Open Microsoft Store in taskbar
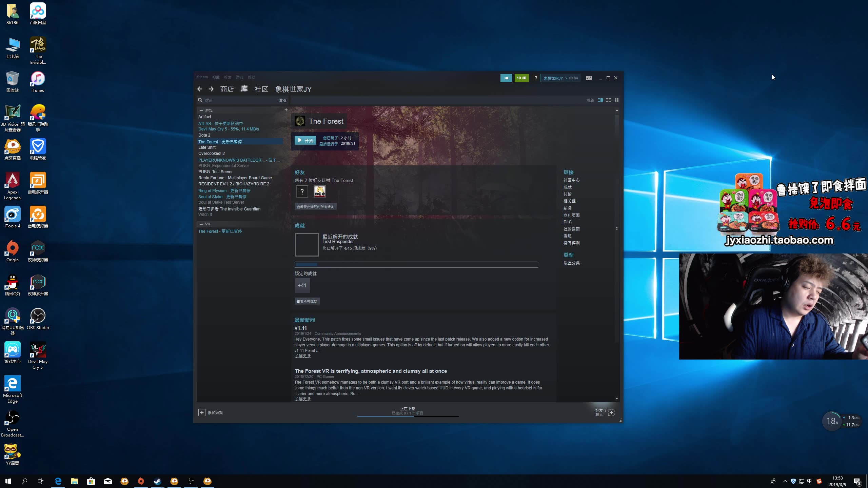The height and width of the screenshot is (488, 868). pyautogui.click(x=91, y=481)
